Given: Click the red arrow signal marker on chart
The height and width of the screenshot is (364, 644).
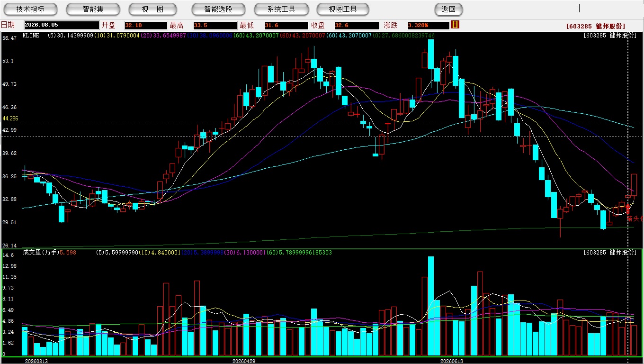Looking at the screenshot, I should coord(628,209).
